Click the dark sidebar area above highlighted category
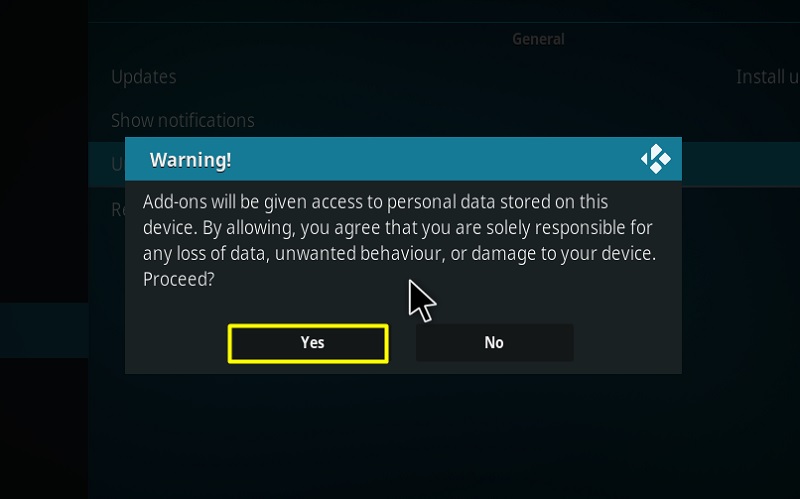Screen dimensions: 800x499 pyautogui.click(x=44, y=153)
